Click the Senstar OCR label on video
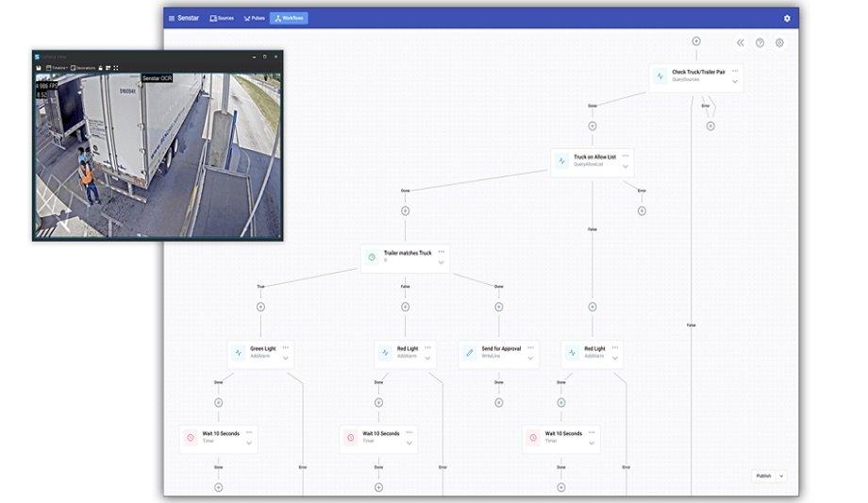 click(158, 78)
